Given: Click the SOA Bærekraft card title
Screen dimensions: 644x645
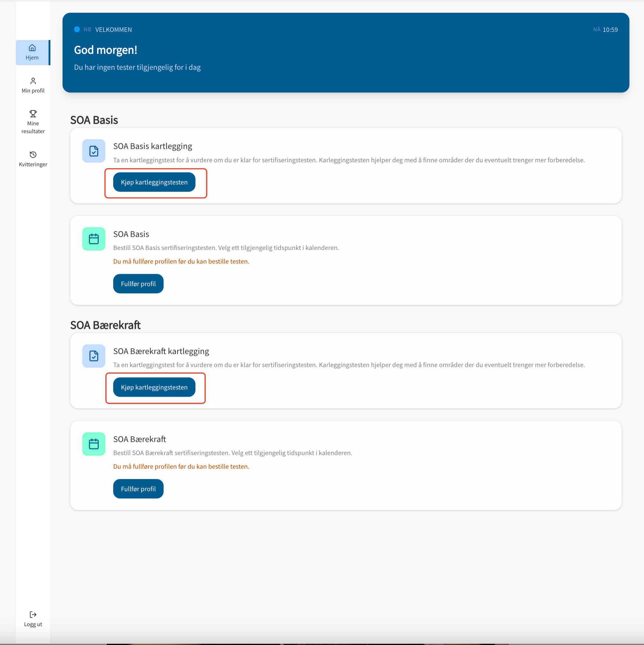Looking at the screenshot, I should 139,439.
